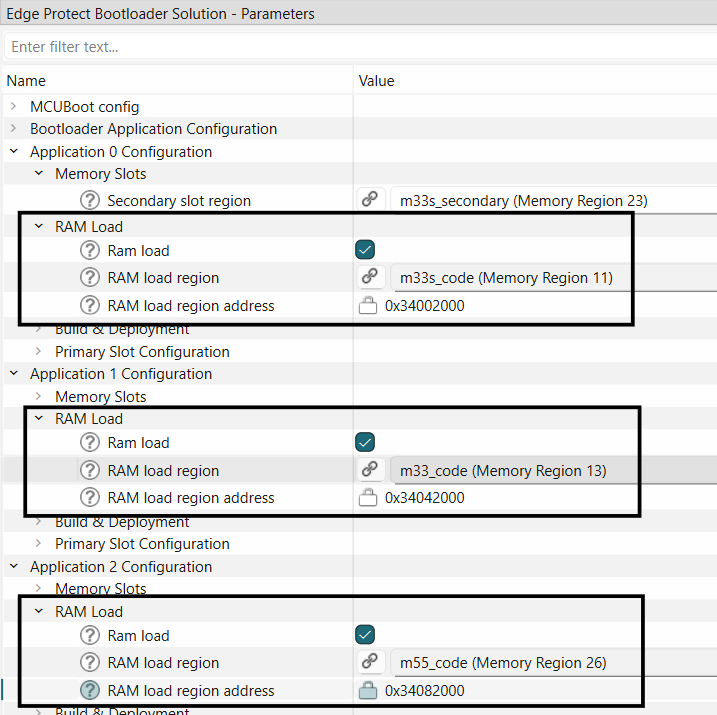Collapse the Application 0 Configuration section
Viewport: 717px width, 715px height.
point(14,152)
